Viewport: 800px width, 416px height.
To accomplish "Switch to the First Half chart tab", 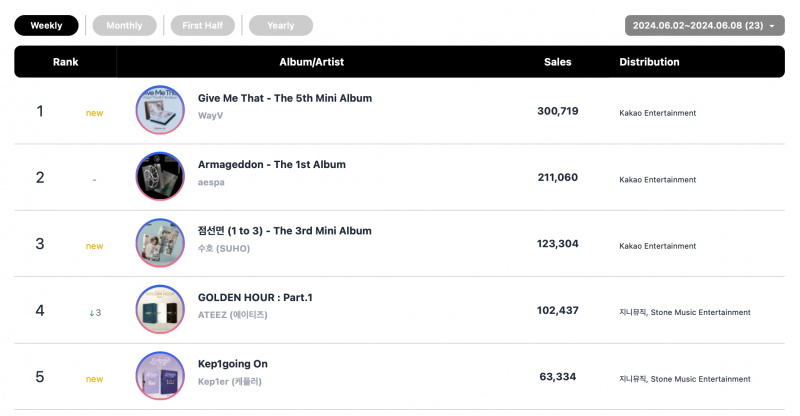I will [x=203, y=26].
